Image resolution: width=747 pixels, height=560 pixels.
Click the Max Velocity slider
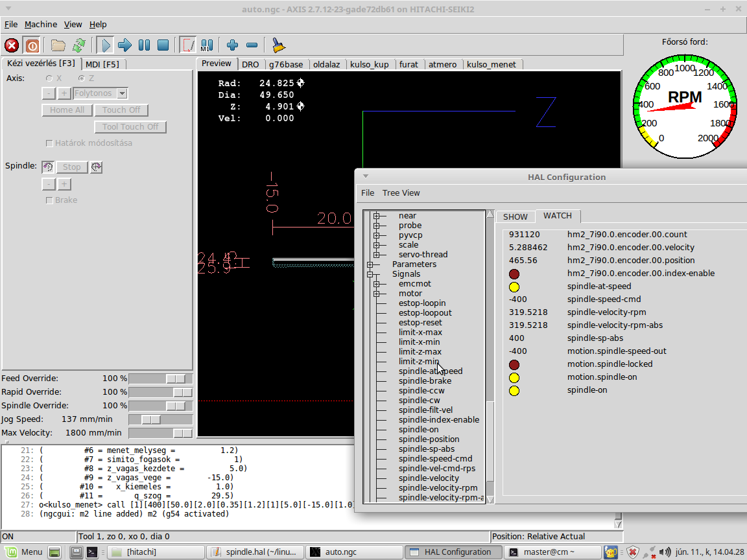(x=161, y=433)
